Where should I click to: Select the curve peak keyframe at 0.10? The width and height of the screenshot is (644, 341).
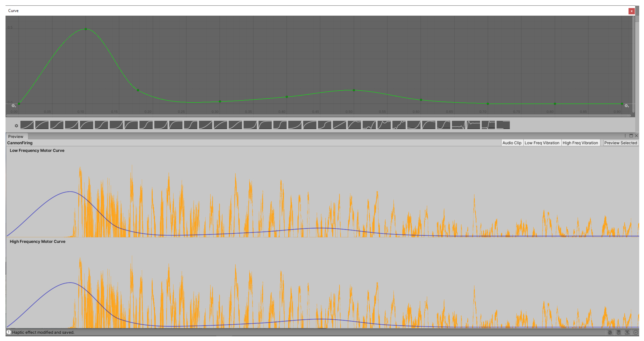pyautogui.click(x=86, y=29)
